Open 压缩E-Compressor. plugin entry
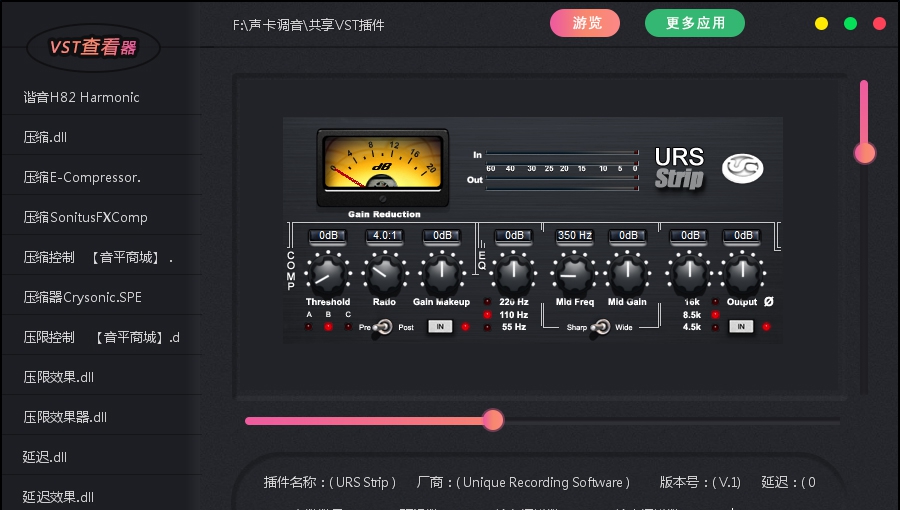Viewport: 900px width, 510px height. coord(102,177)
